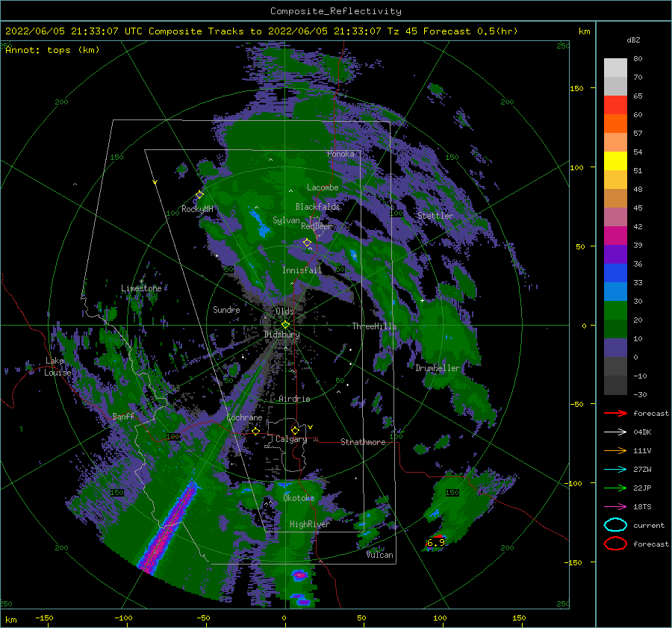Click the Blackfalds city label

317,207
